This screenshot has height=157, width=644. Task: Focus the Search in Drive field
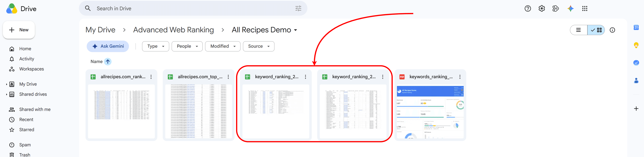click(193, 8)
